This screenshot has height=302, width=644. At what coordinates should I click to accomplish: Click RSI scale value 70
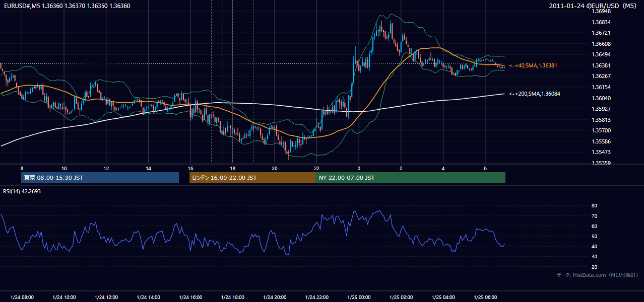point(595,216)
